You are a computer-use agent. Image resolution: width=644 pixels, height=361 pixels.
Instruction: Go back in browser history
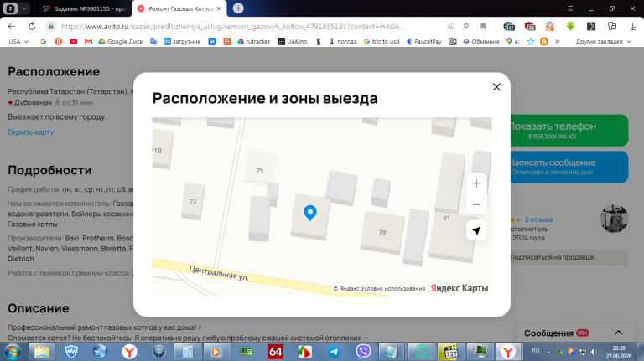click(11, 27)
